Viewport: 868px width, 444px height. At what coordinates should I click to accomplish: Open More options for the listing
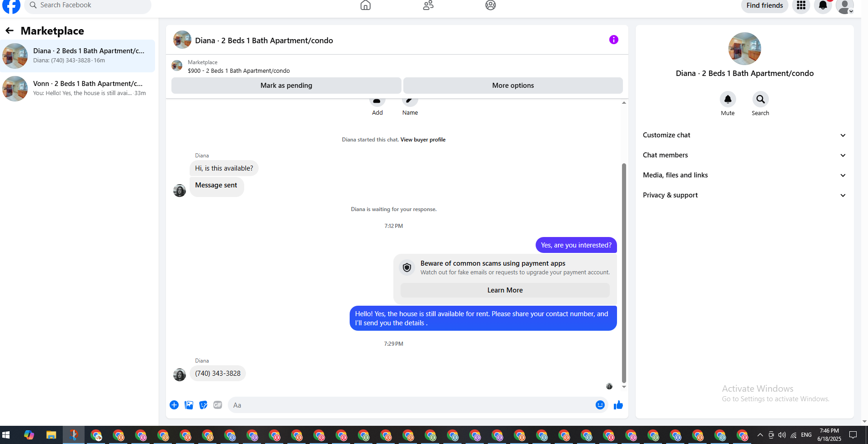tap(513, 86)
